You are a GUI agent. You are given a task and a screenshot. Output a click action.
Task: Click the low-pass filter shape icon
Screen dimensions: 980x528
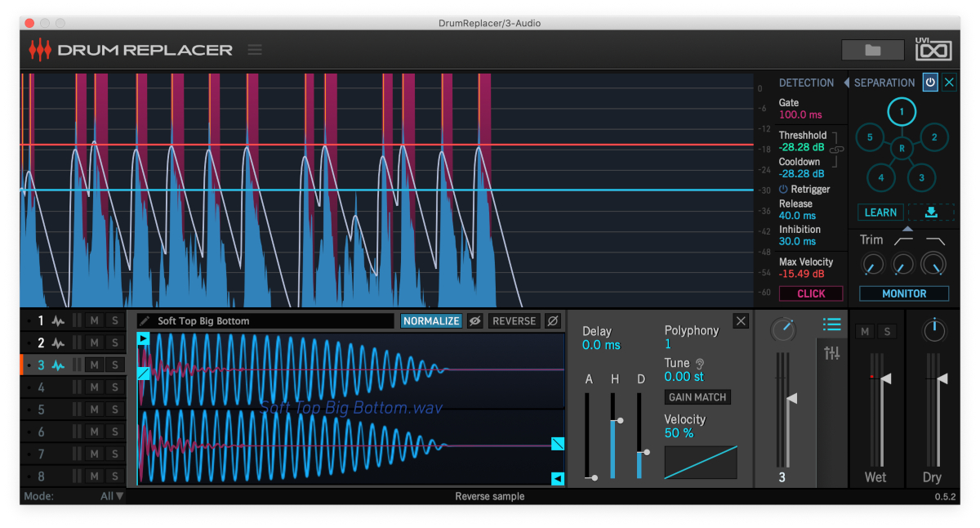click(x=935, y=240)
